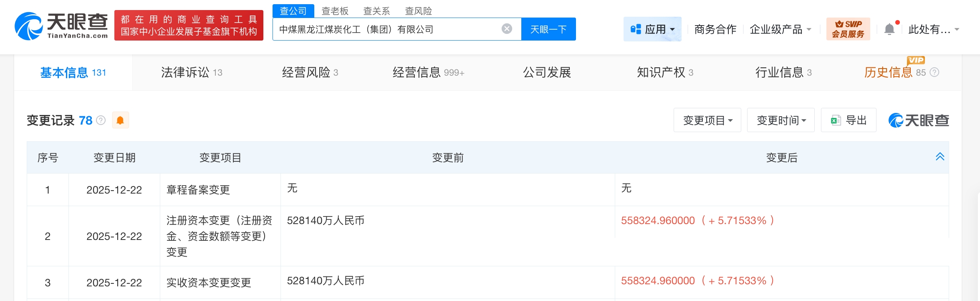Click help icon beside 变更记录 78
This screenshot has height=301, width=980.
coord(101,120)
